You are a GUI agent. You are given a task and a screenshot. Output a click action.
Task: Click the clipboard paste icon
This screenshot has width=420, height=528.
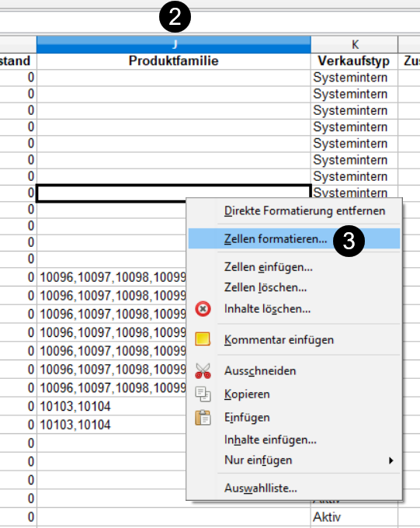pos(203,418)
